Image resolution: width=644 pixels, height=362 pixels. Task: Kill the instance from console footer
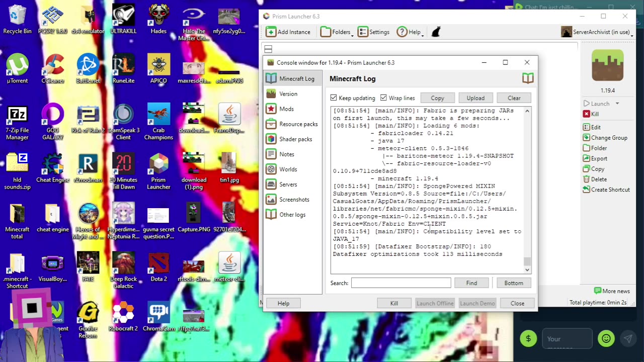click(394, 303)
